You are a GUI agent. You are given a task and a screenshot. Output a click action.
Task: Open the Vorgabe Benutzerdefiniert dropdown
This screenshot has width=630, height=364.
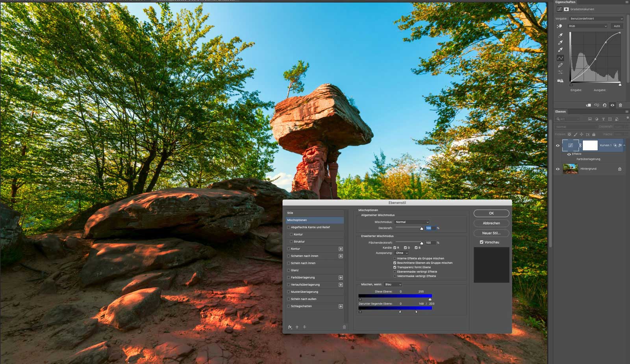click(x=596, y=18)
